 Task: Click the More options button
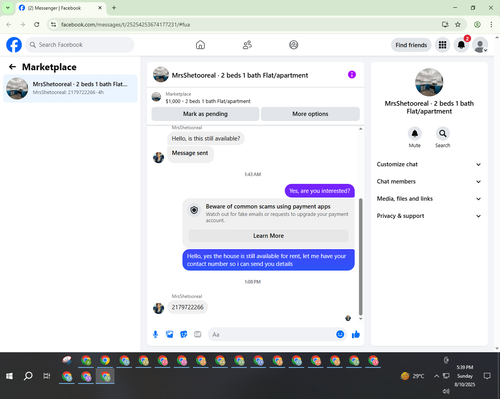[x=310, y=114]
